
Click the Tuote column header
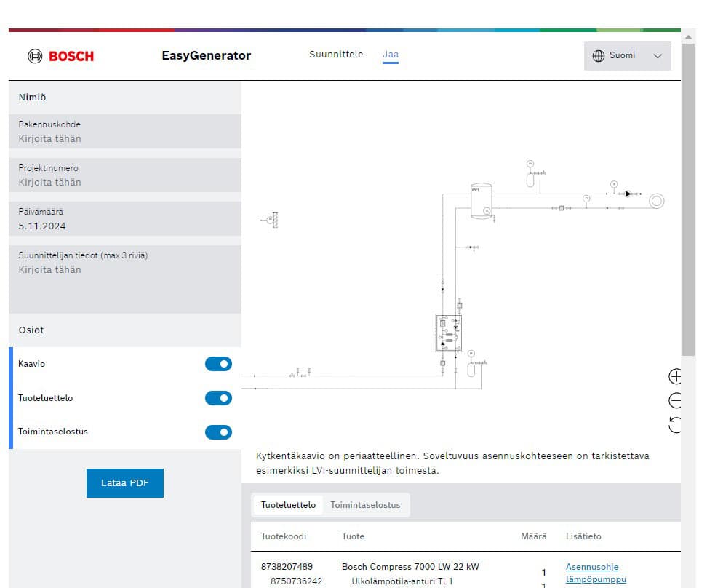(353, 536)
